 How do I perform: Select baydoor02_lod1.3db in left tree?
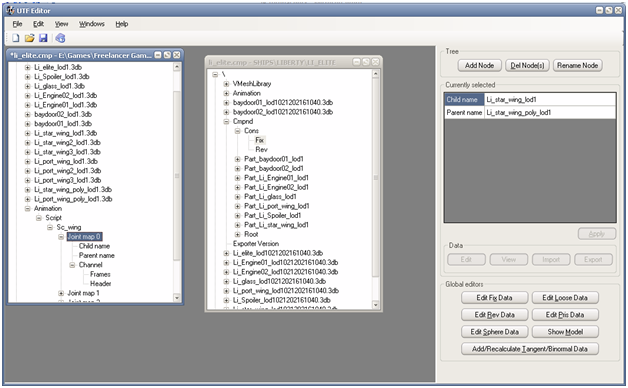tap(63, 114)
